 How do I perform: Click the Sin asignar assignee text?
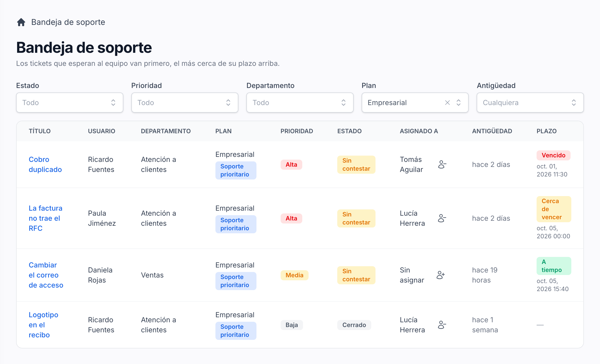[412, 275]
